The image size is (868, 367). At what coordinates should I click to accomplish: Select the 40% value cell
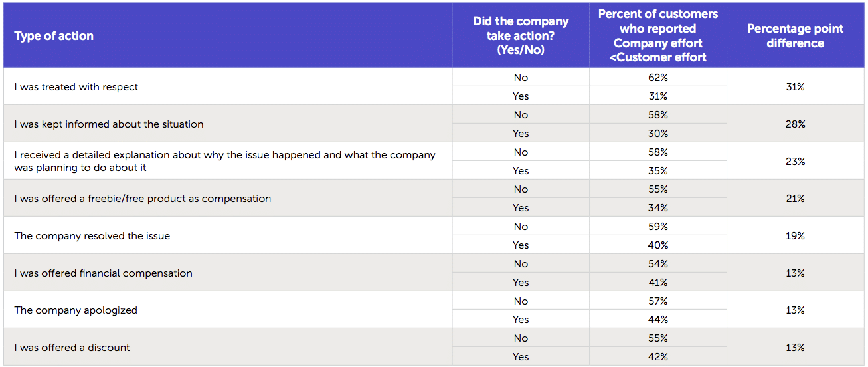pyautogui.click(x=657, y=245)
